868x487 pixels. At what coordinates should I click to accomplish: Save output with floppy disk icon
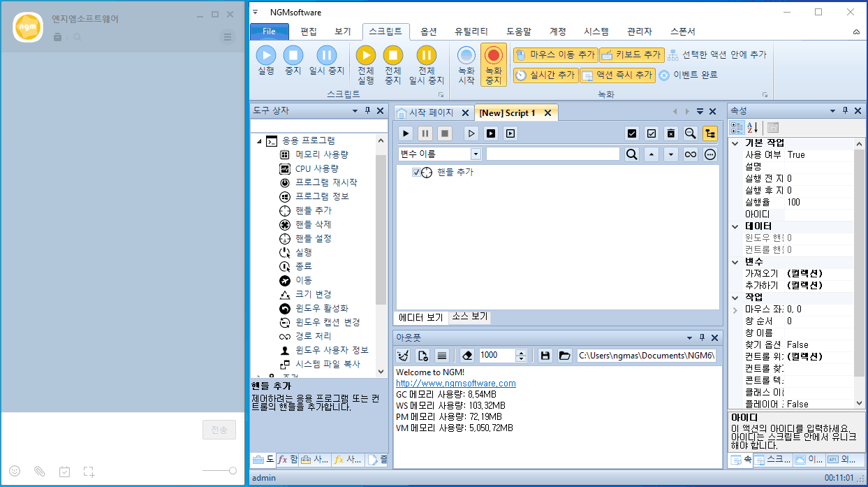pyautogui.click(x=545, y=355)
